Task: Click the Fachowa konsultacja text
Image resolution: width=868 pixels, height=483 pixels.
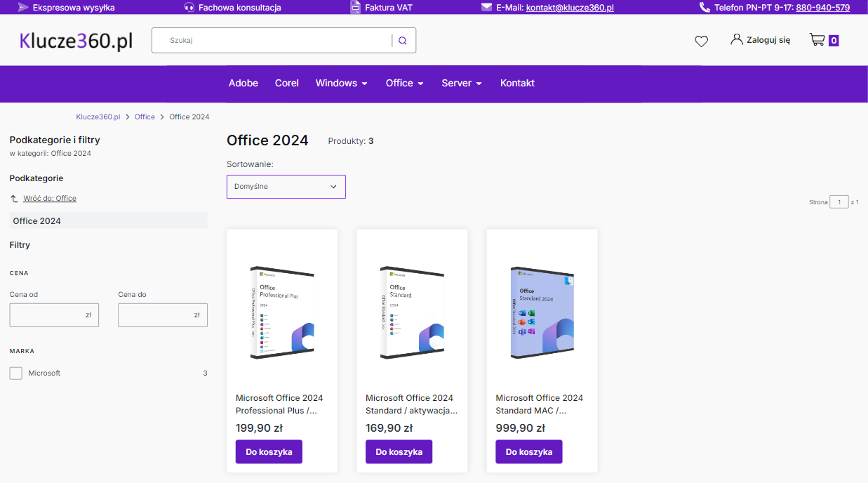Action: click(240, 8)
